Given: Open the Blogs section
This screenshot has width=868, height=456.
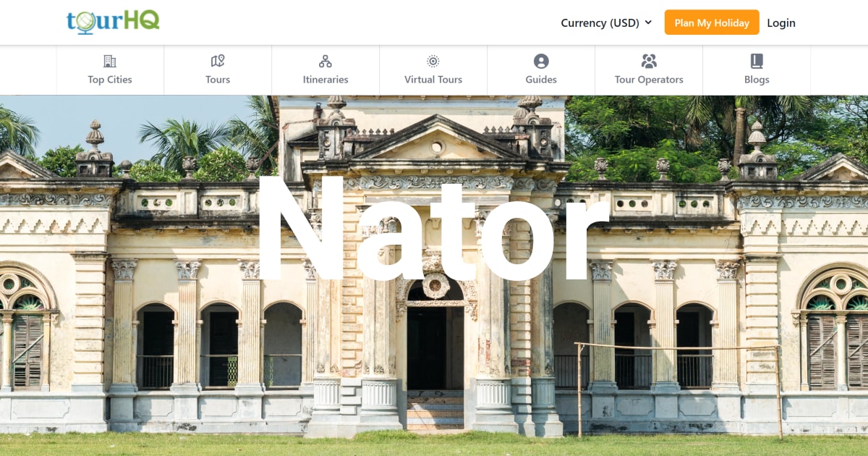Looking at the screenshot, I should click(757, 80).
